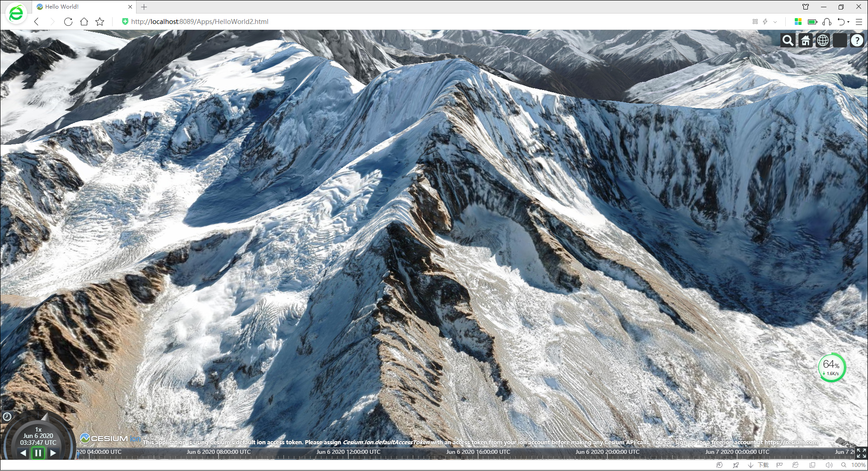
Task: Click the Cesium home view button
Action: coord(805,41)
